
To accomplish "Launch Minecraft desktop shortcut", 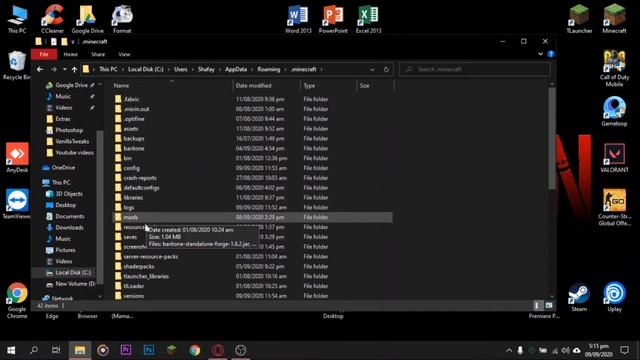I will (x=614, y=18).
